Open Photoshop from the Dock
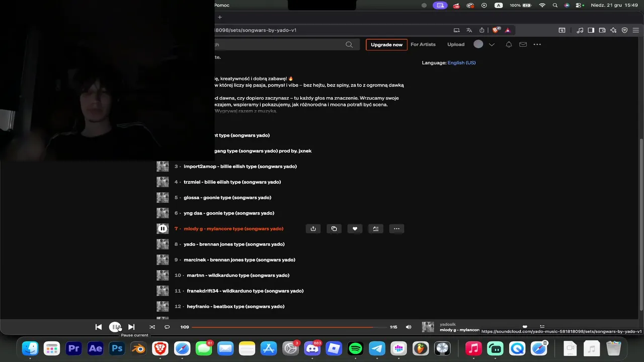The width and height of the screenshot is (644, 362). tap(117, 348)
